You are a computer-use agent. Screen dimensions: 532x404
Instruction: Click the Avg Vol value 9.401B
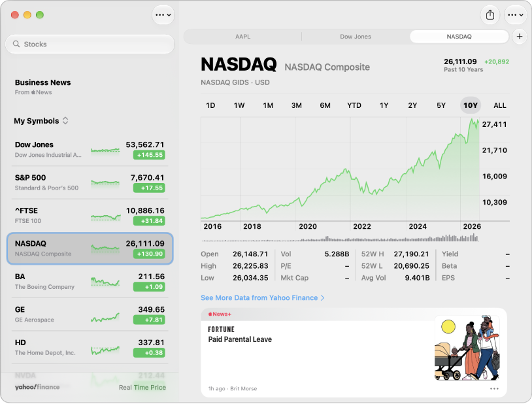point(418,278)
